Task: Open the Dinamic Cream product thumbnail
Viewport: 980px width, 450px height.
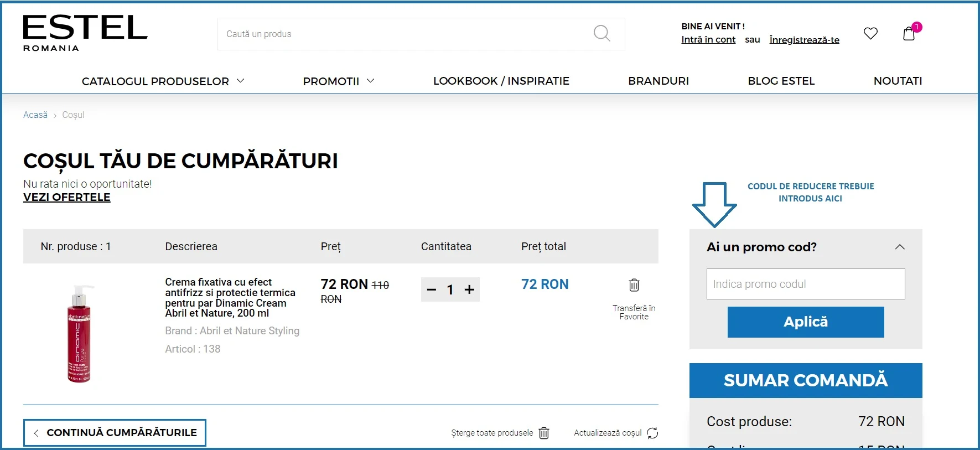Action: point(79,334)
